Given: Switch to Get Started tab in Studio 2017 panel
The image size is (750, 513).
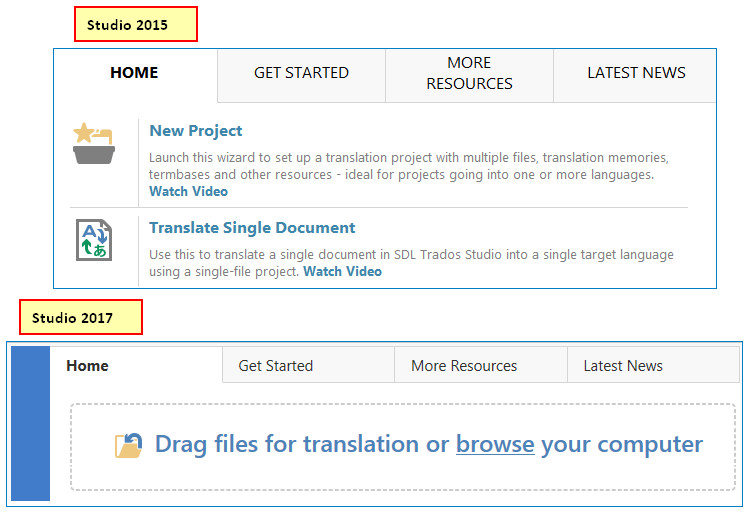Looking at the screenshot, I should [x=276, y=366].
